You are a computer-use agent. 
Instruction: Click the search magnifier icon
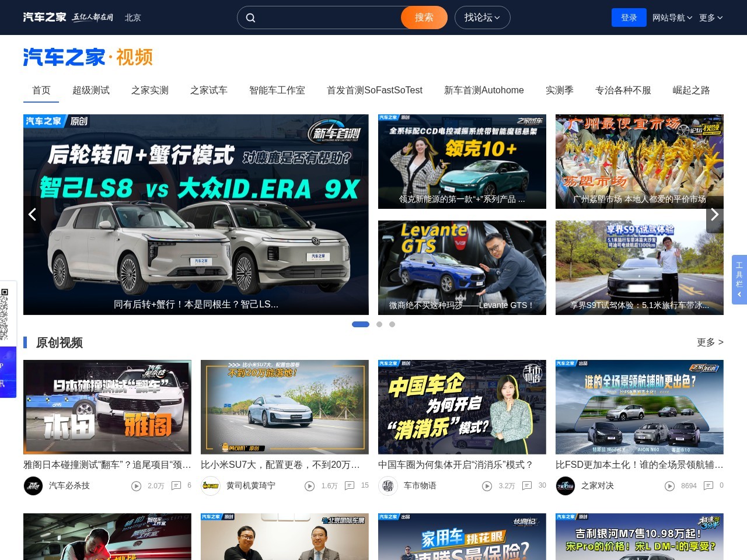(x=250, y=17)
